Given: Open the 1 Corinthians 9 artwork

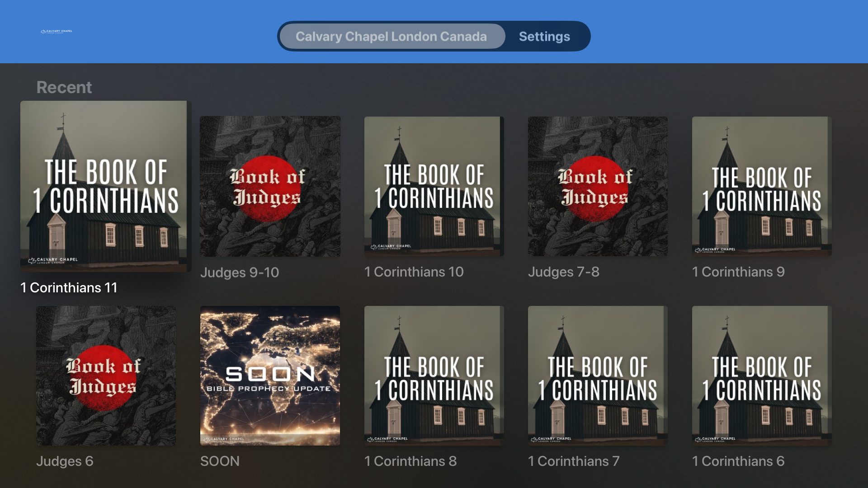Looking at the screenshot, I should click(x=762, y=186).
